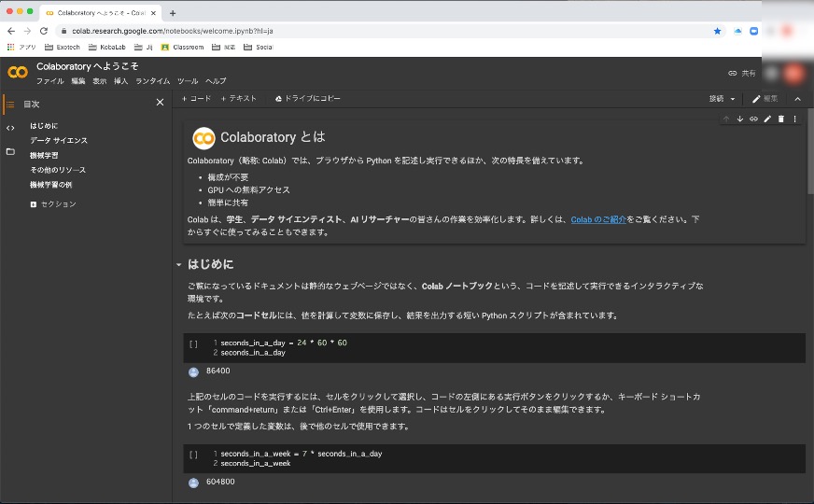The width and height of the screenshot is (814, 504).
Task: Run the seconds_in_a_week code cell
Action: pos(193,455)
